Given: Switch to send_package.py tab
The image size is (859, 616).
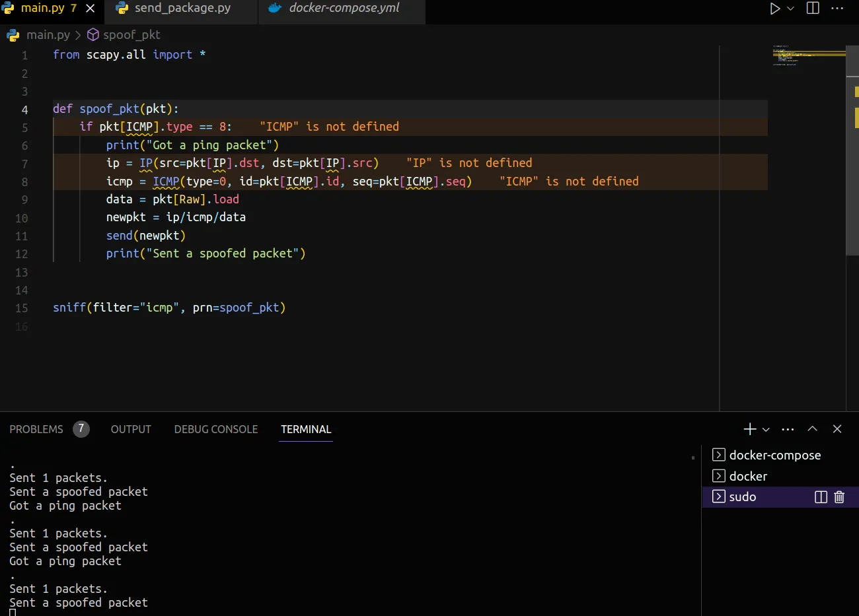Looking at the screenshot, I should pos(182,9).
